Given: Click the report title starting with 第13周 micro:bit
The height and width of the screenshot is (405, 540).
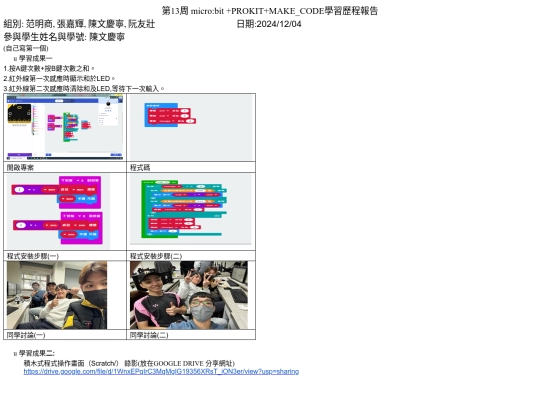Looking at the screenshot, I should point(270,11).
